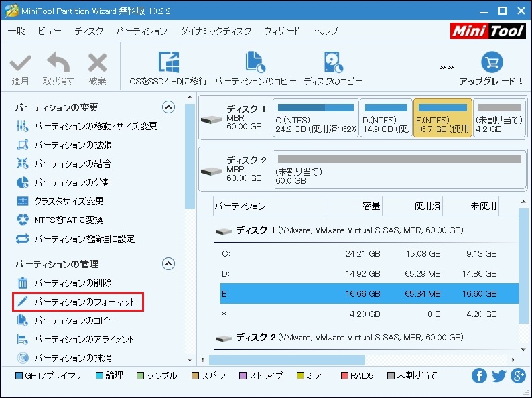532x398 pixels.
Task: Open the ダイナミックディスク menu
Action: coord(216,31)
